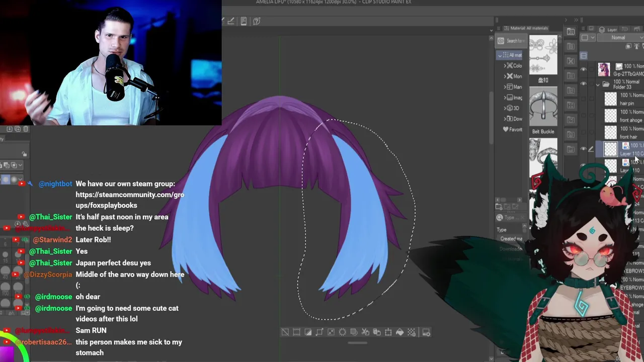This screenshot has height=362, width=644.
Task: Select the hair pin layer thumbnail
Action: click(610, 99)
